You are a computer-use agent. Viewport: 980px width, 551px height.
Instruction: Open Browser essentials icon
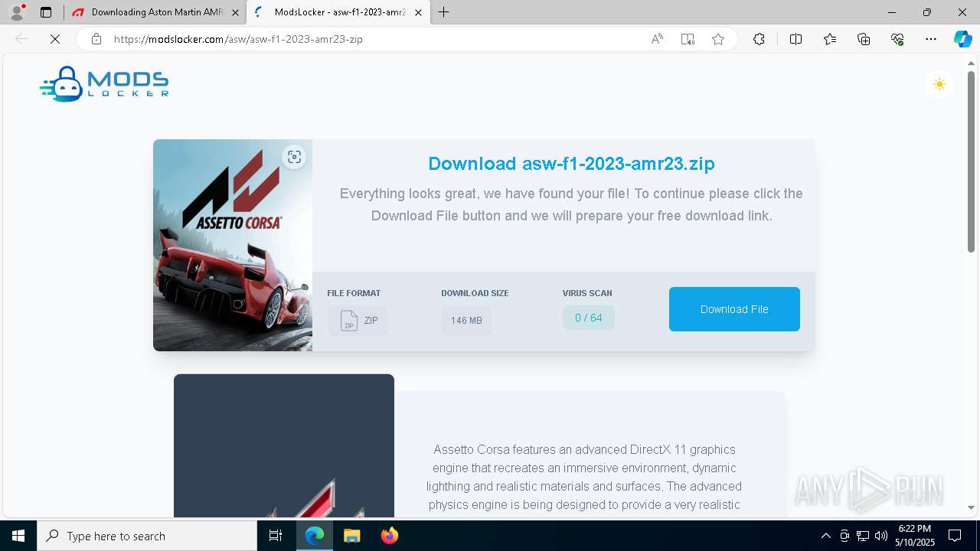coord(897,39)
